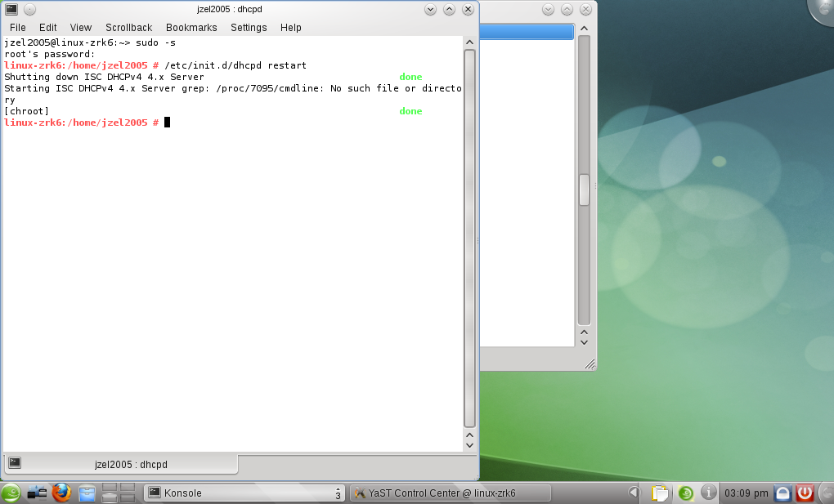
Task: Click the highlighted blue row in YaST window
Action: (x=527, y=32)
